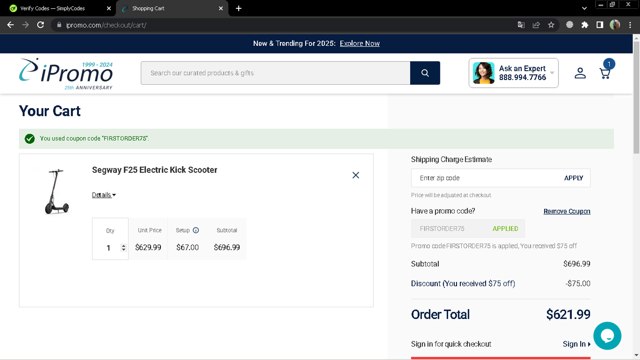The width and height of the screenshot is (640, 360).
Task: Click the browser forward arrow
Action: point(25,25)
